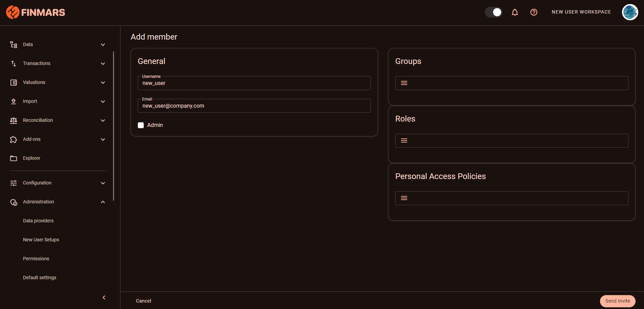This screenshot has height=309, width=644.
Task: Click the Username input field
Action: tap(254, 83)
